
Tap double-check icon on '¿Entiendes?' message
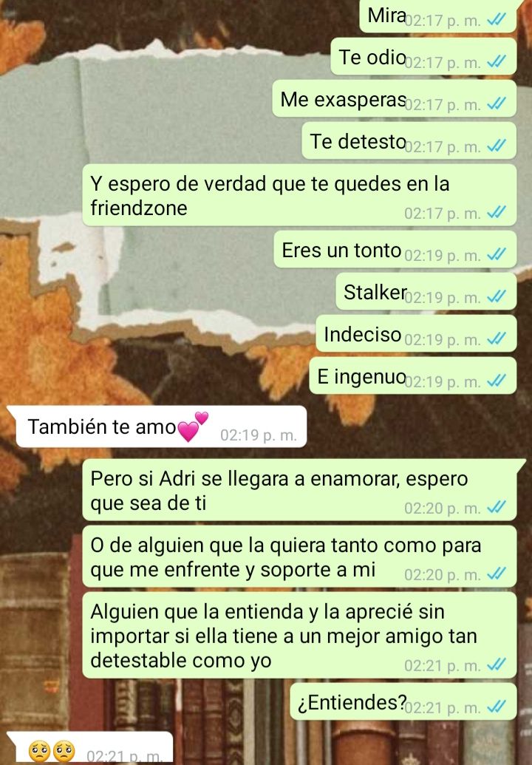click(497, 706)
